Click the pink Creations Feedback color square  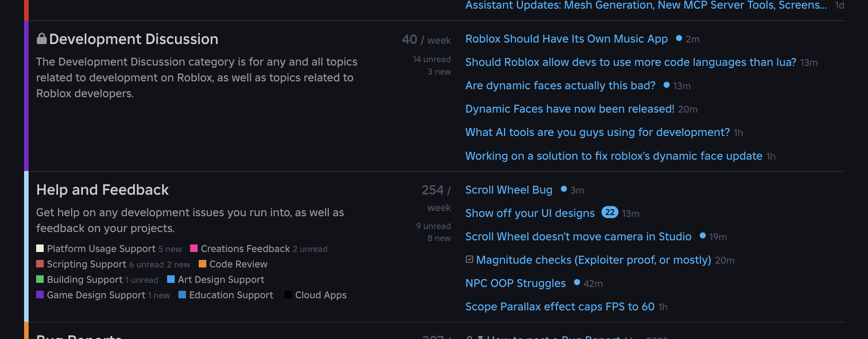point(194,248)
